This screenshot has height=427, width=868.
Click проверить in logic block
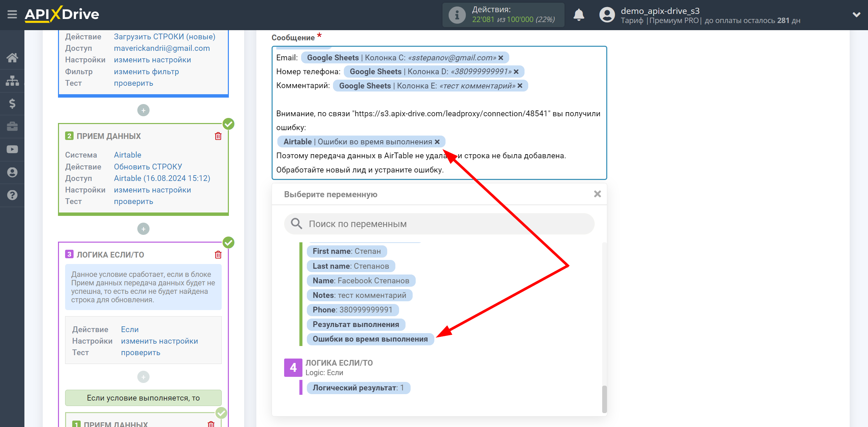click(140, 352)
